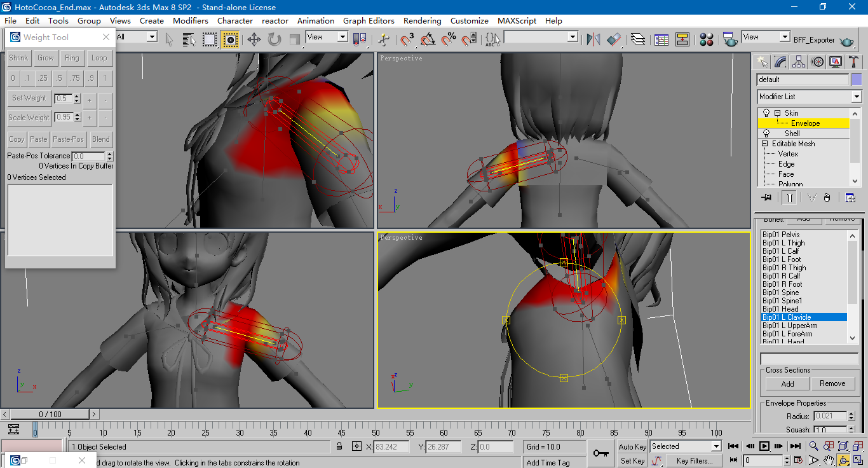Expand the Selected key filter dropdown
Image resolution: width=868 pixels, height=468 pixels.
point(716,446)
